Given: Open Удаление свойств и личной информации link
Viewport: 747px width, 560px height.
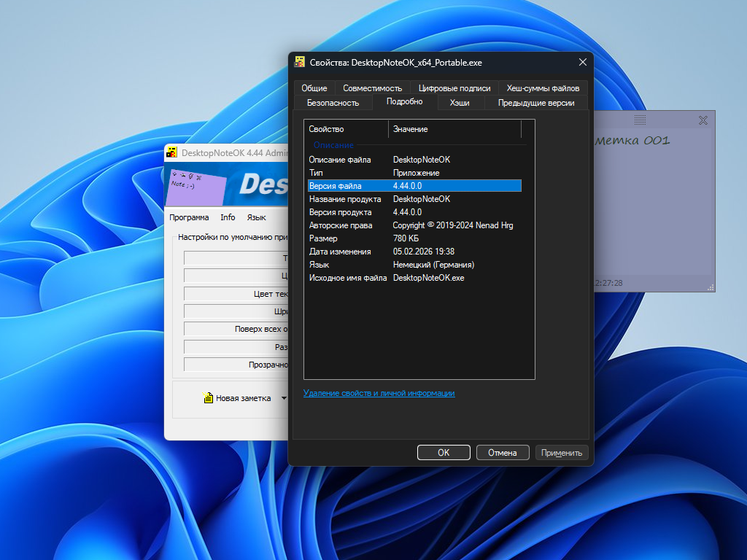Looking at the screenshot, I should click(379, 393).
